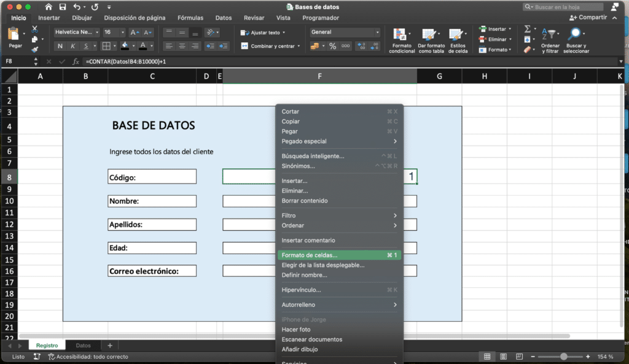Viewport: 629px width, 364px height.
Task: Click the fx insert function icon
Action: pyautogui.click(x=76, y=61)
